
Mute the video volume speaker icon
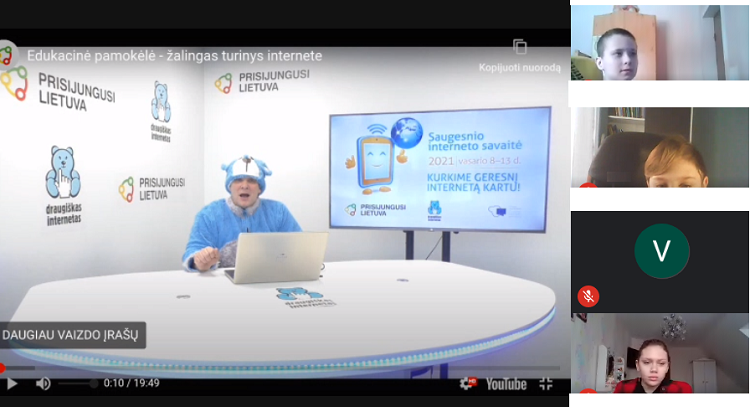coord(43,384)
